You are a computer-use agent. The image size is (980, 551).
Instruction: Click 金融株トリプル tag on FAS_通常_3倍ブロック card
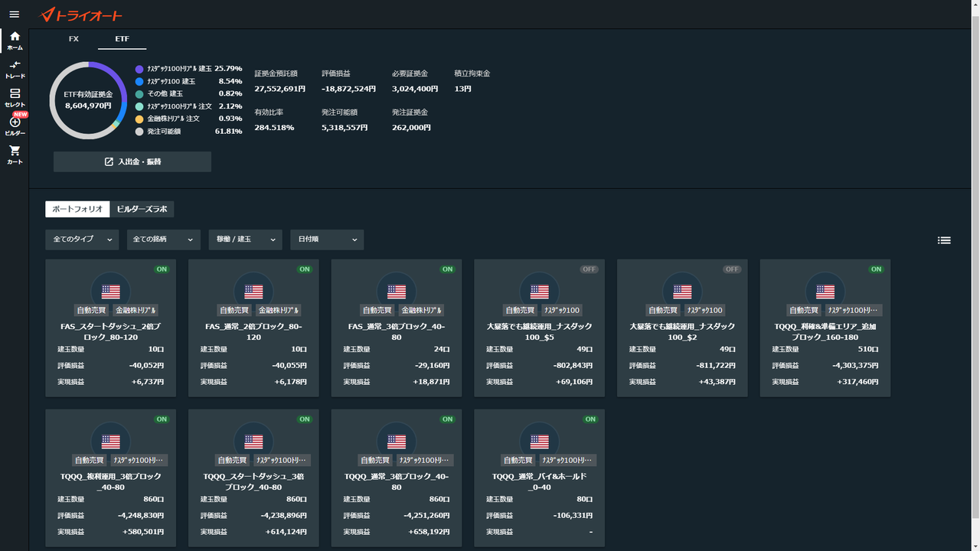pos(422,310)
